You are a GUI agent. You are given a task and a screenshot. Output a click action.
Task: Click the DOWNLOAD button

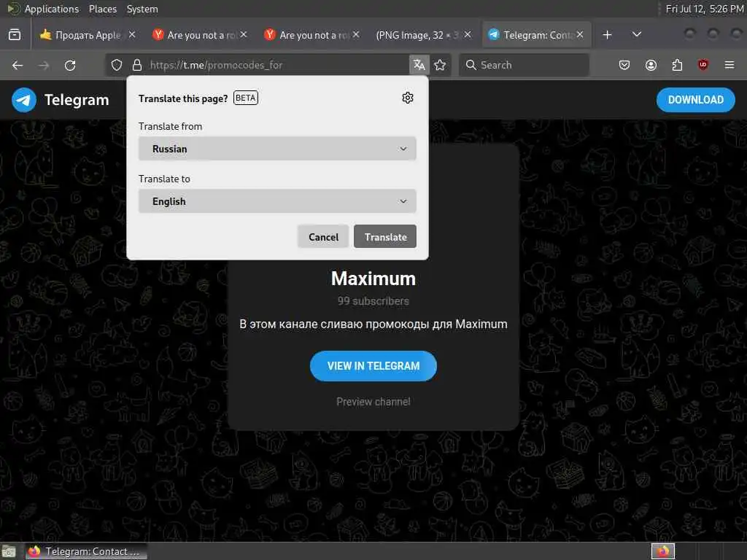pos(695,100)
